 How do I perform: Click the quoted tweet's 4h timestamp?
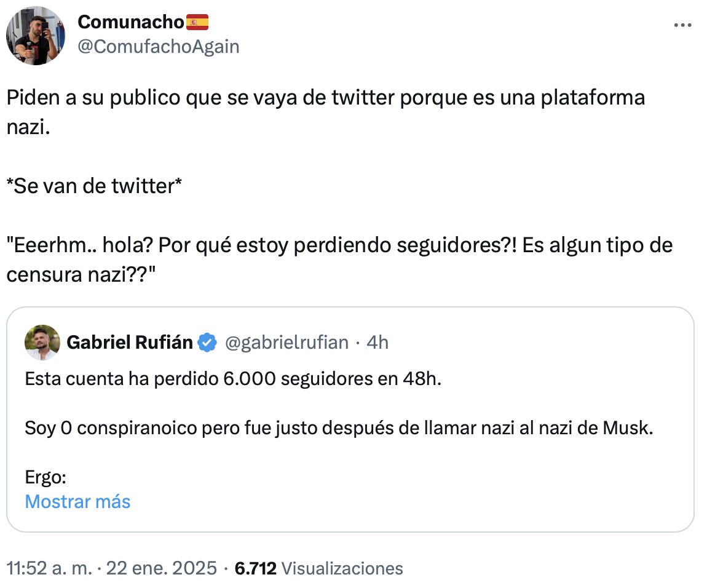coord(377,343)
